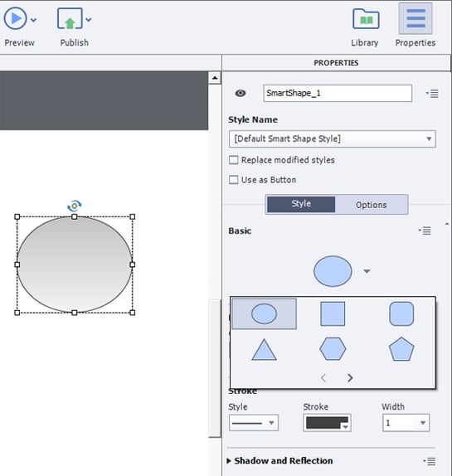This screenshot has height=476, width=452.
Task: Open the Default Smart Shape Style dropdown
Action: coord(333,138)
